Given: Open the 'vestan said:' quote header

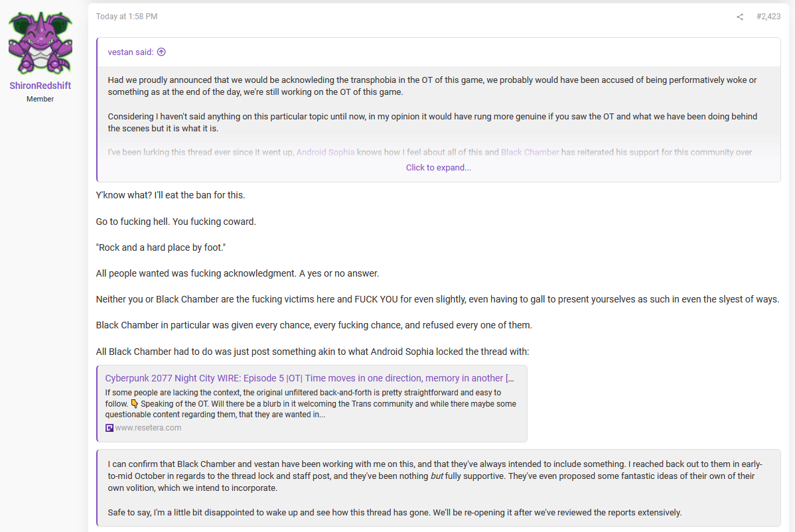Looking at the screenshot, I should point(130,52).
